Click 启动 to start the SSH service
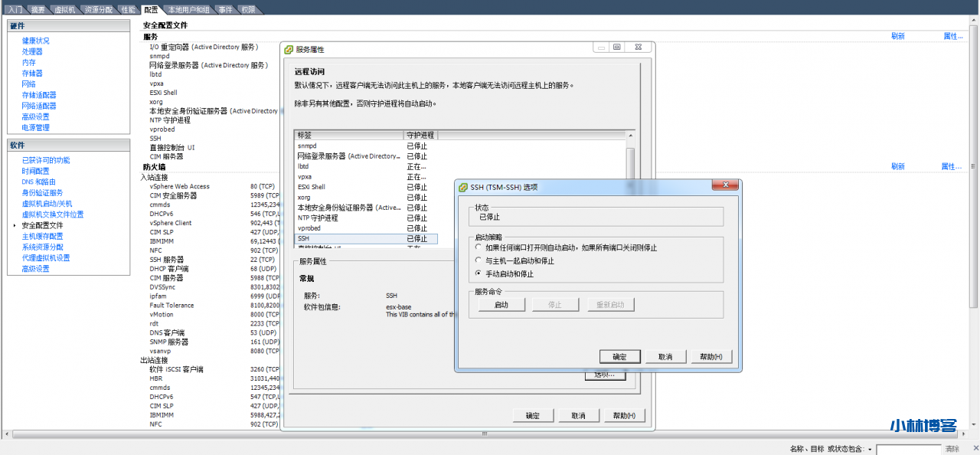 (501, 304)
